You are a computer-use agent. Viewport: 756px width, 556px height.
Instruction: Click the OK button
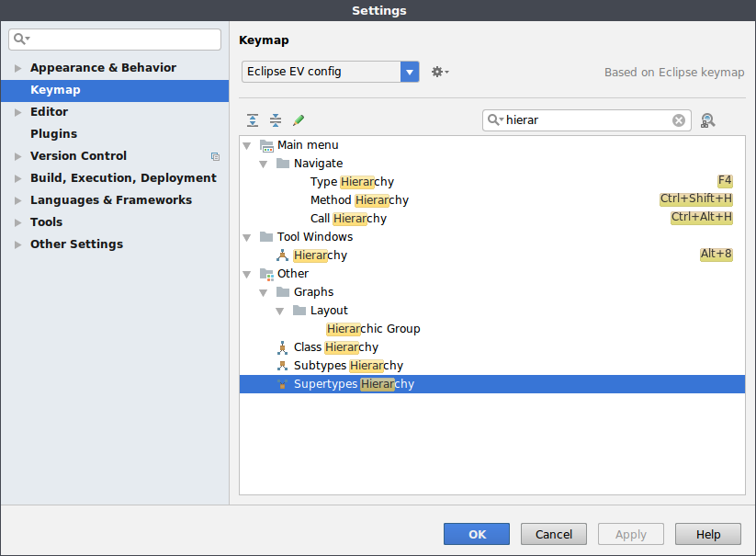click(477, 534)
